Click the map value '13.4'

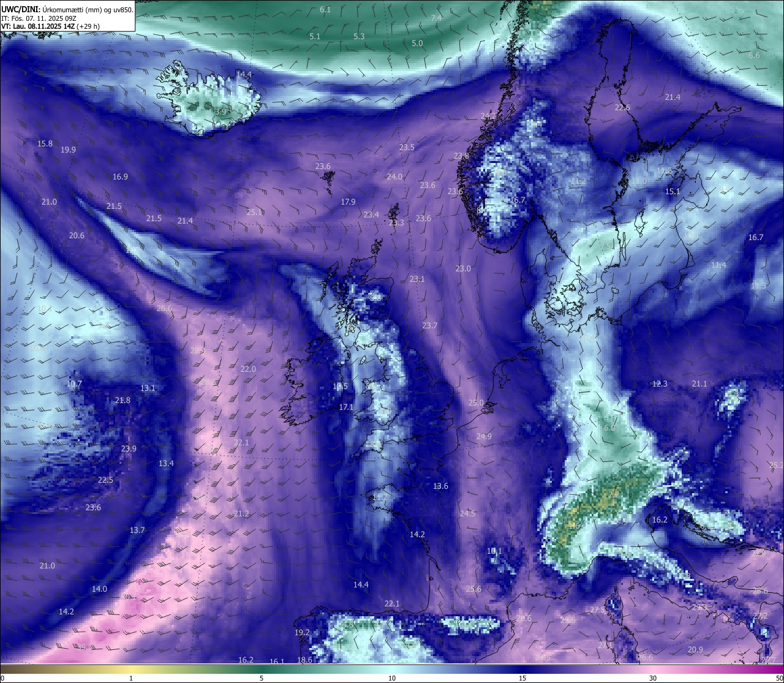(166, 463)
